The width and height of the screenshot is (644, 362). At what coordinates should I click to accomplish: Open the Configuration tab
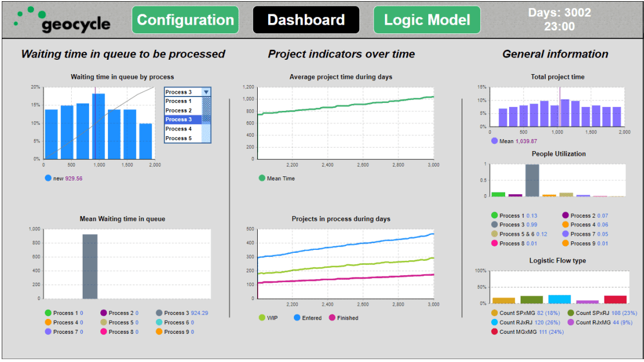[x=185, y=20]
